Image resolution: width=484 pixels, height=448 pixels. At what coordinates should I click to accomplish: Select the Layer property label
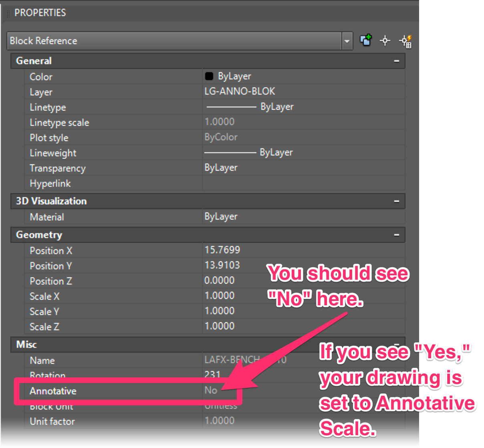pos(41,92)
